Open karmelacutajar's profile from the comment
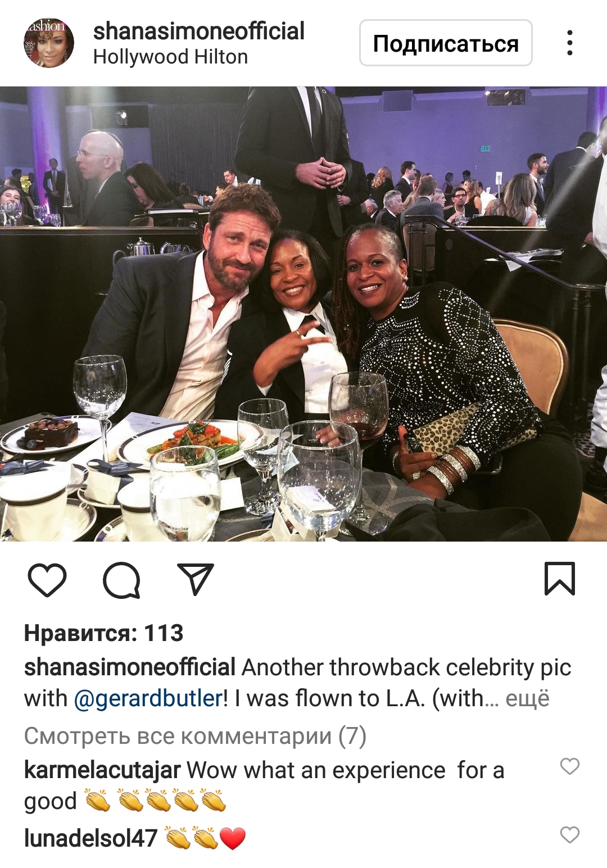This screenshot has width=607, height=868. point(102,770)
